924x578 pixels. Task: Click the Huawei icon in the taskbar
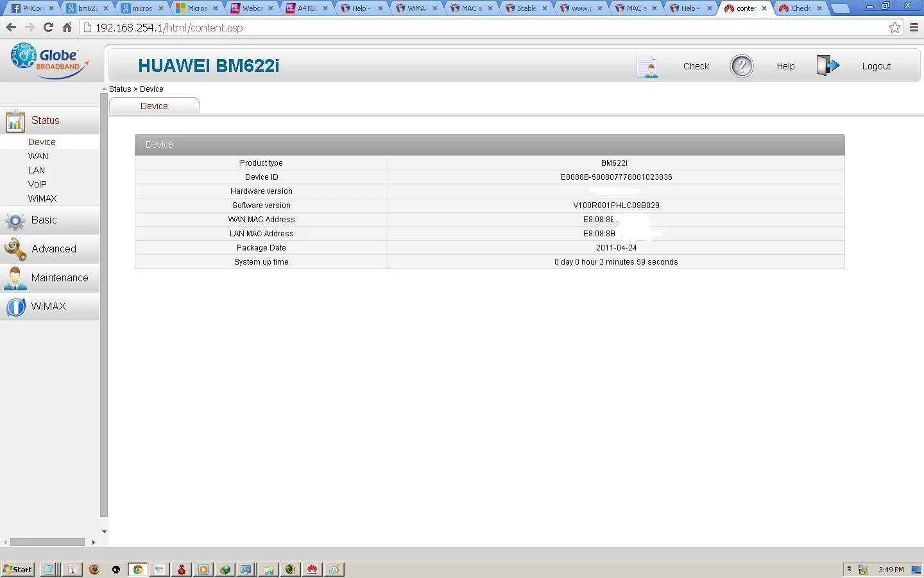tap(312, 569)
